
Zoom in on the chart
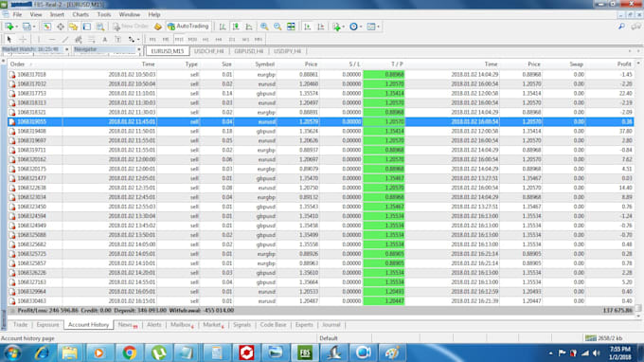pos(264,27)
